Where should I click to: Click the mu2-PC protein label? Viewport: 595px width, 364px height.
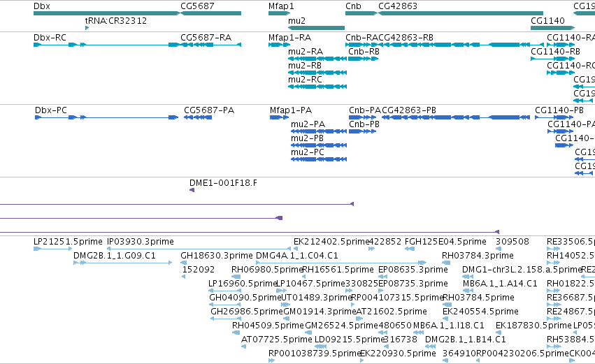click(308, 152)
